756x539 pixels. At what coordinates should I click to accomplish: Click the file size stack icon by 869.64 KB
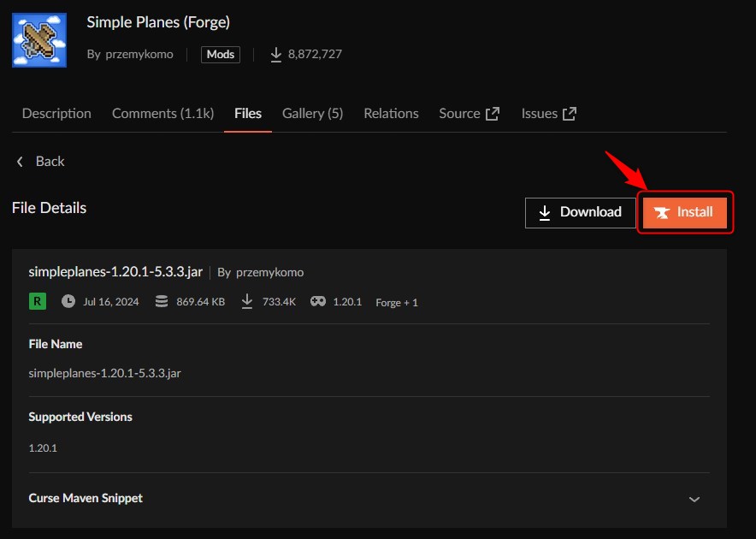click(x=162, y=301)
